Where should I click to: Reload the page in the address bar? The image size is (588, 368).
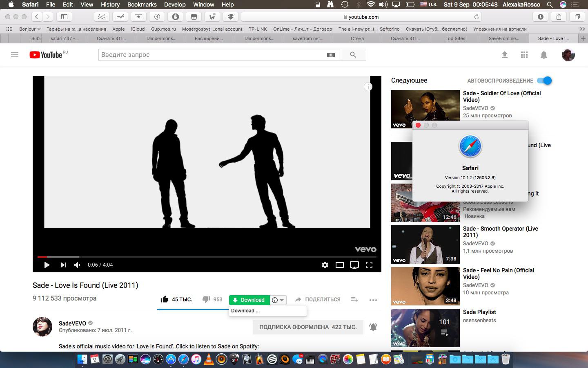point(476,17)
